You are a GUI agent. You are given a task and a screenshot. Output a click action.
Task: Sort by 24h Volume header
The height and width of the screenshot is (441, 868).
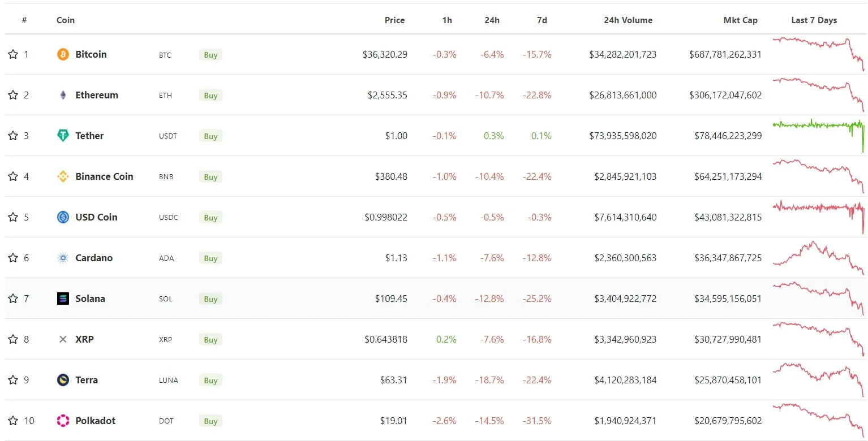pos(628,20)
